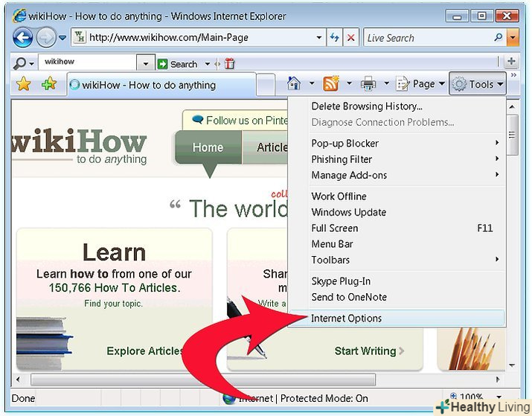Expand the Print dropdown arrow
Viewport: 532px width, 416px height.
386,83
